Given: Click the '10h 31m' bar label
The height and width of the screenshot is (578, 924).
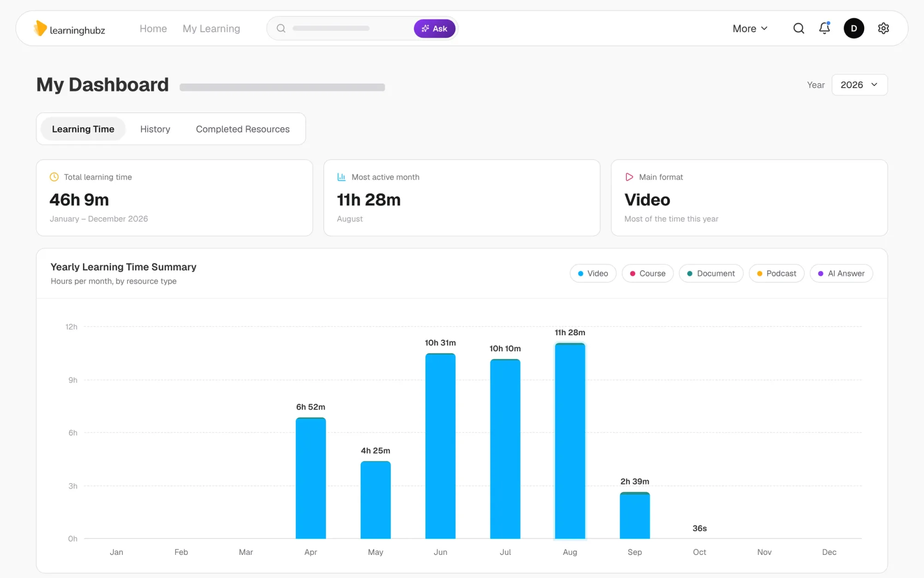Looking at the screenshot, I should coord(440,343).
